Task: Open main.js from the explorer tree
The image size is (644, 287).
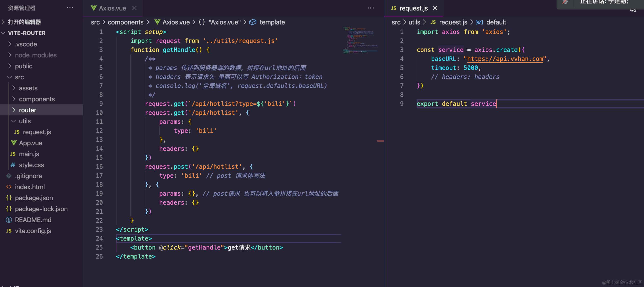Action: 29,154
